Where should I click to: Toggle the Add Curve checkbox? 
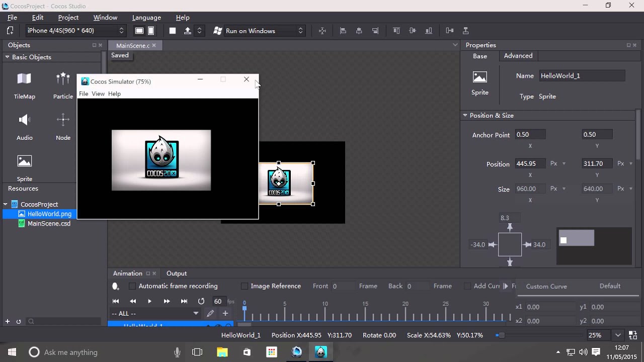click(x=467, y=286)
